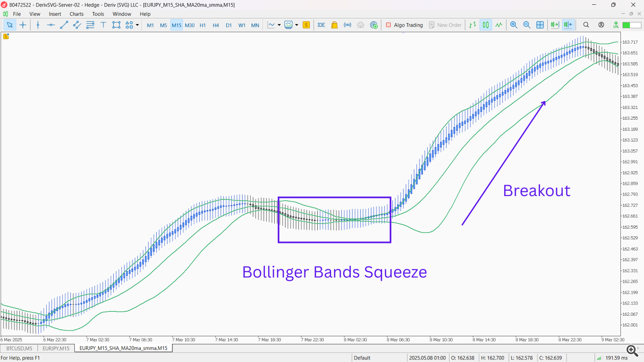Screen dimensions: 644x362
Task: Expand the chart templates dropdown arrow
Action: click(x=297, y=25)
